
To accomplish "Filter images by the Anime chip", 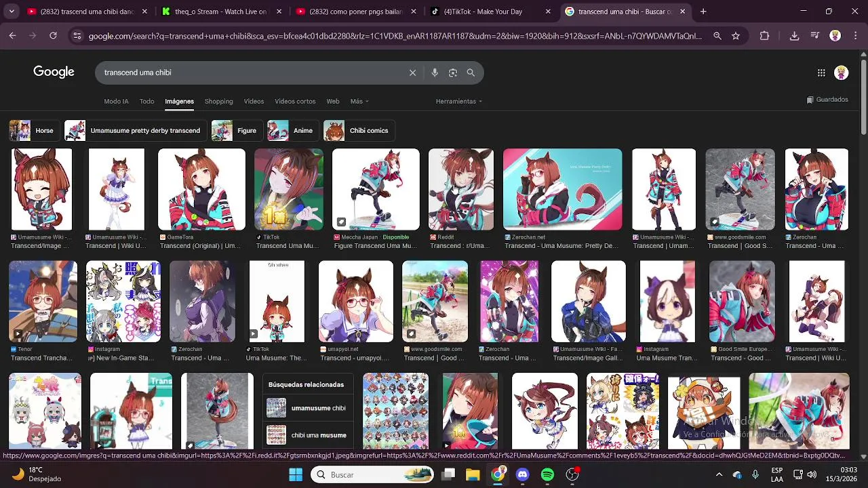I will click(x=292, y=130).
